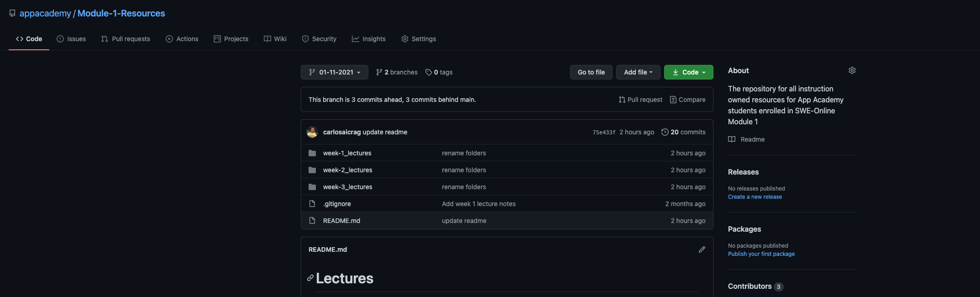Open update readme commit in README.md row
The image size is (980, 297).
pos(464,221)
